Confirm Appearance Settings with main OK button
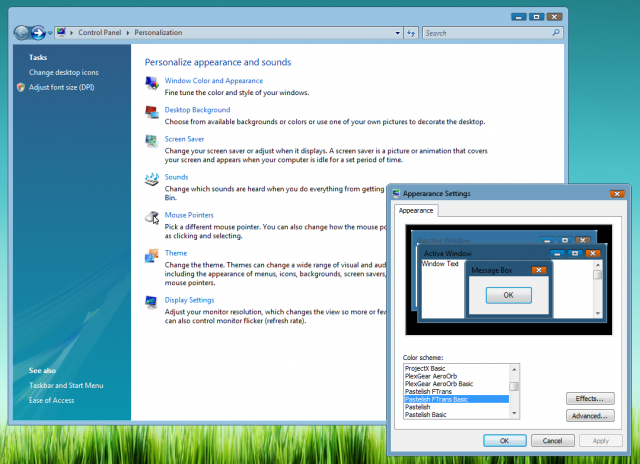 [x=504, y=441]
